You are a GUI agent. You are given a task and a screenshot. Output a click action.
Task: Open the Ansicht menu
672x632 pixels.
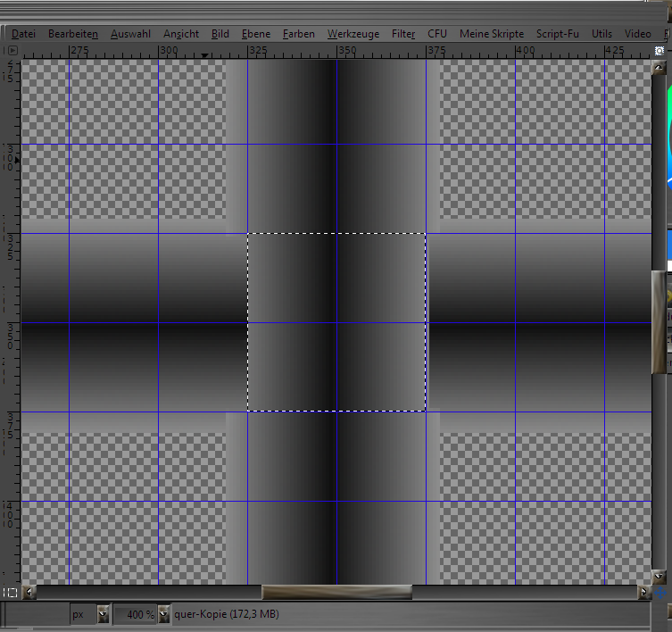(x=181, y=34)
